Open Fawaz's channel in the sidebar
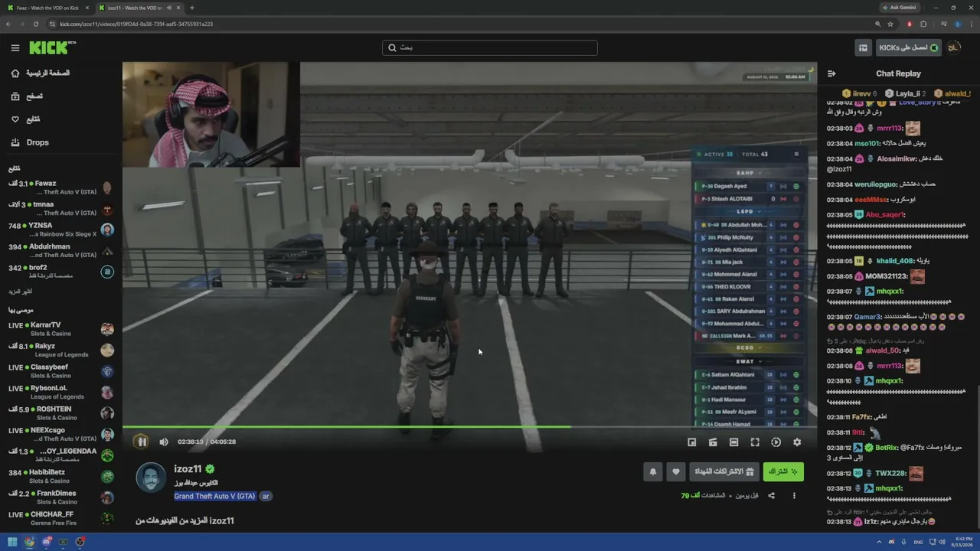The image size is (980, 551). pos(61,188)
